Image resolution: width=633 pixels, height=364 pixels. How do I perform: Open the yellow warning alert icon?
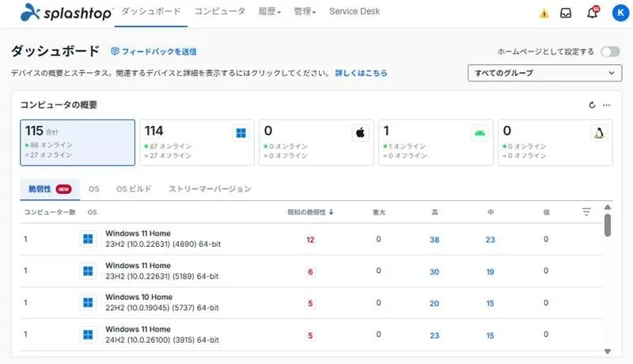pyautogui.click(x=544, y=13)
